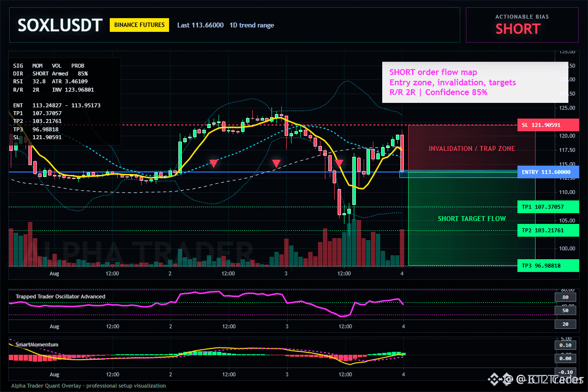Screen dimensions: 588x392
Task: Select the Last 113.66000 price readout
Action: pyautogui.click(x=200, y=25)
